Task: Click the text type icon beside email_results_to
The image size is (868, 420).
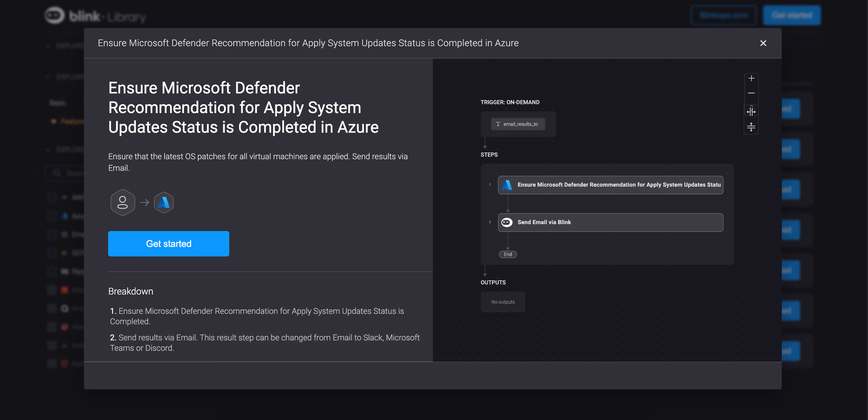Action: (498, 124)
